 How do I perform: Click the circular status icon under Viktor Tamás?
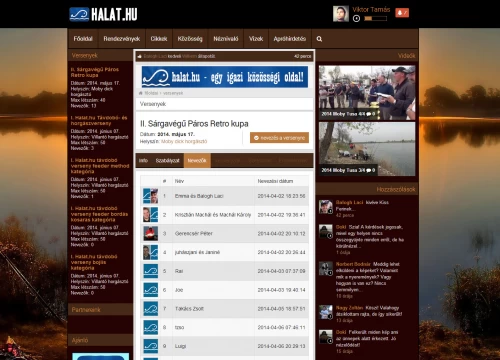pos(356,19)
